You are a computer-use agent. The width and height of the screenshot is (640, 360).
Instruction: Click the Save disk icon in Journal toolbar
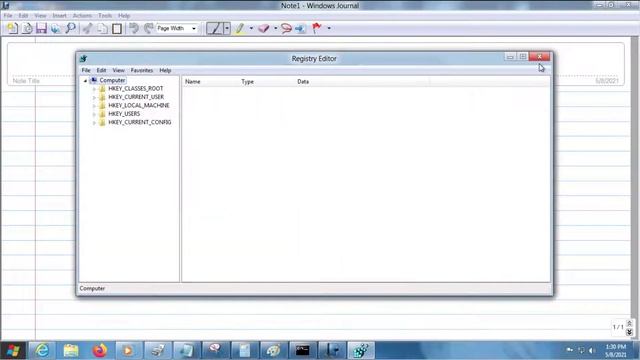click(41, 28)
